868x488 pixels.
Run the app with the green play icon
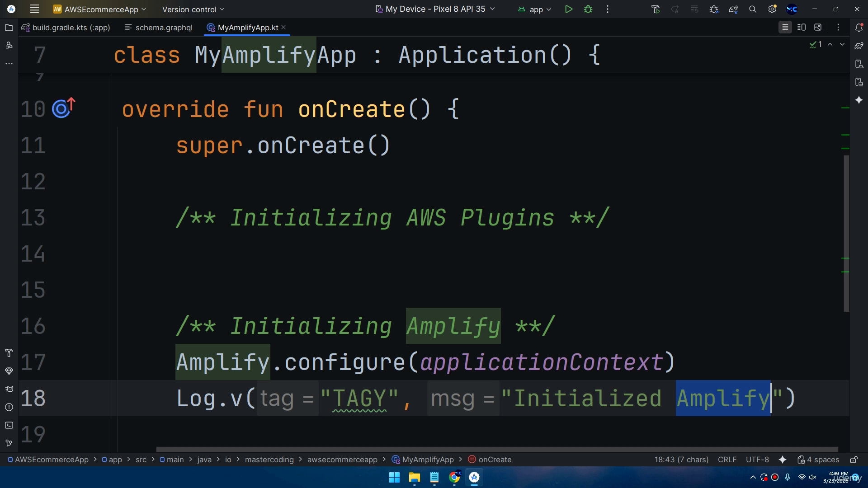569,9
